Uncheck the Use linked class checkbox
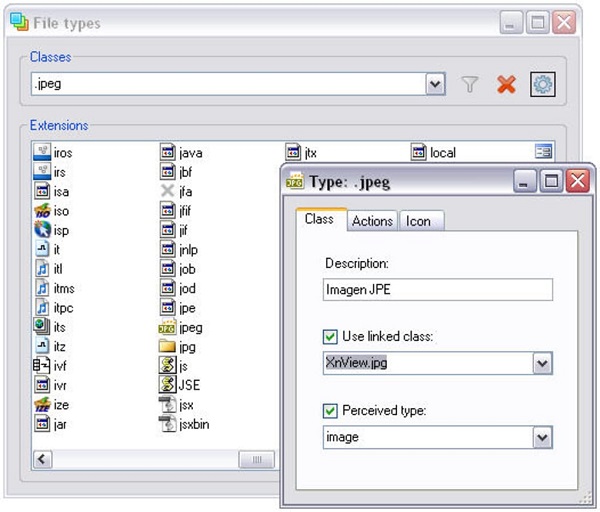 pyautogui.click(x=332, y=337)
